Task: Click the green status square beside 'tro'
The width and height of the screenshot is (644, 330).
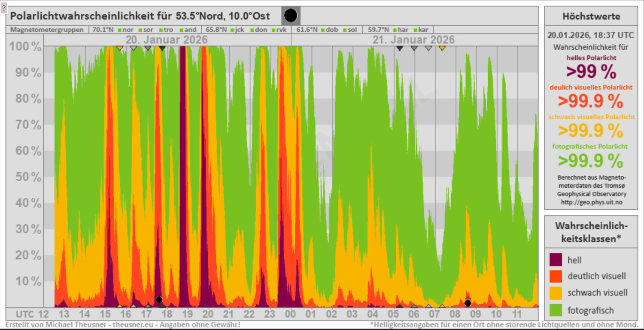Action: (x=161, y=30)
